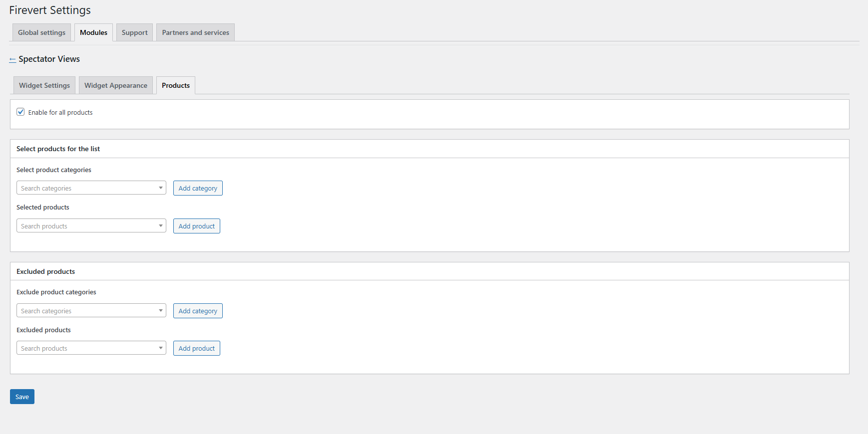This screenshot has width=868, height=434.
Task: Expand the Search products dropdown under Selected products
Action: coord(91,226)
